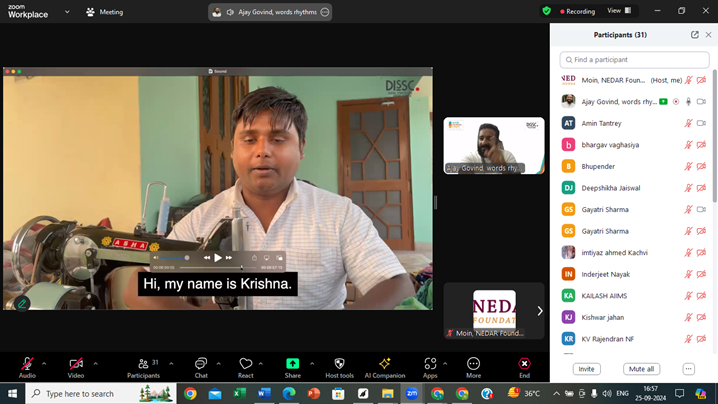Image resolution: width=718 pixels, height=404 pixels.
Task: Open the React emoji menu
Action: coord(246,364)
